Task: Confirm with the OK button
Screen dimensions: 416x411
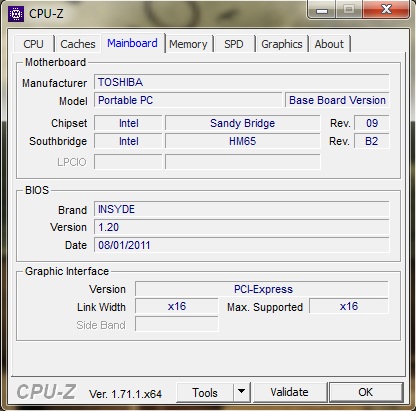Action: 366,392
